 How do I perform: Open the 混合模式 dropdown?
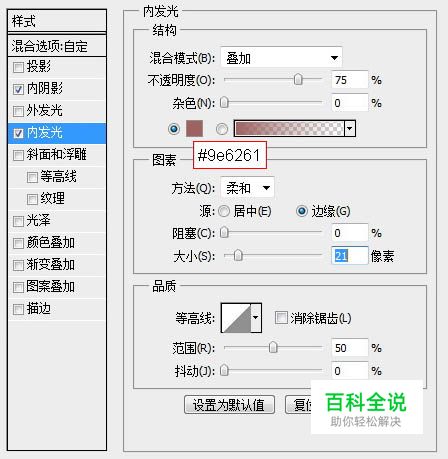(281, 58)
